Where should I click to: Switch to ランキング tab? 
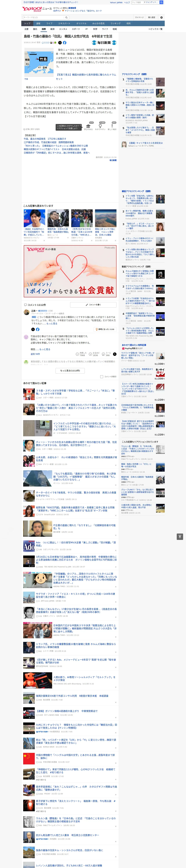(115, 24)
